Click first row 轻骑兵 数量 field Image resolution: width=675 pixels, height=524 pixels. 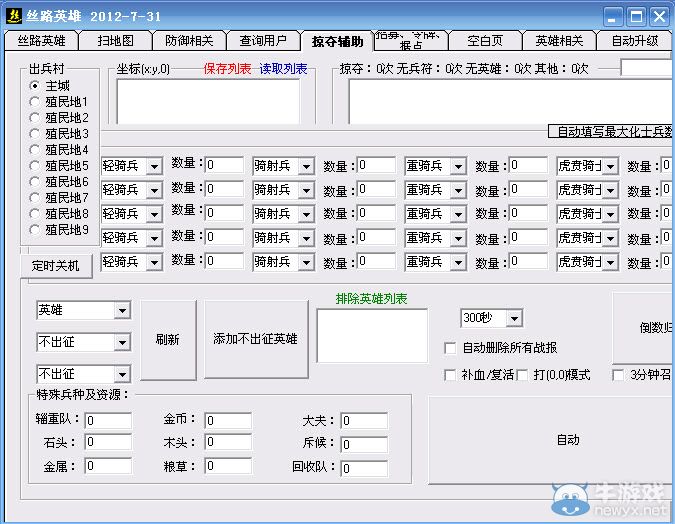point(224,165)
